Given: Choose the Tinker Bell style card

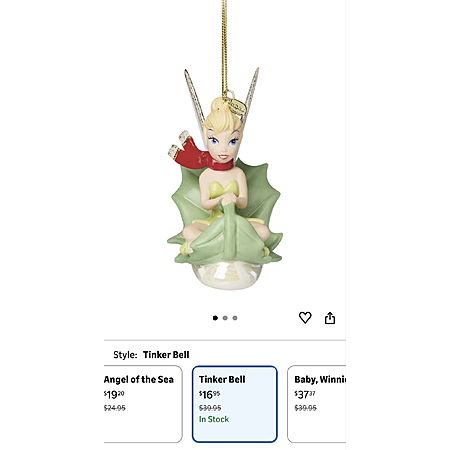Looking at the screenshot, I should 235,404.
